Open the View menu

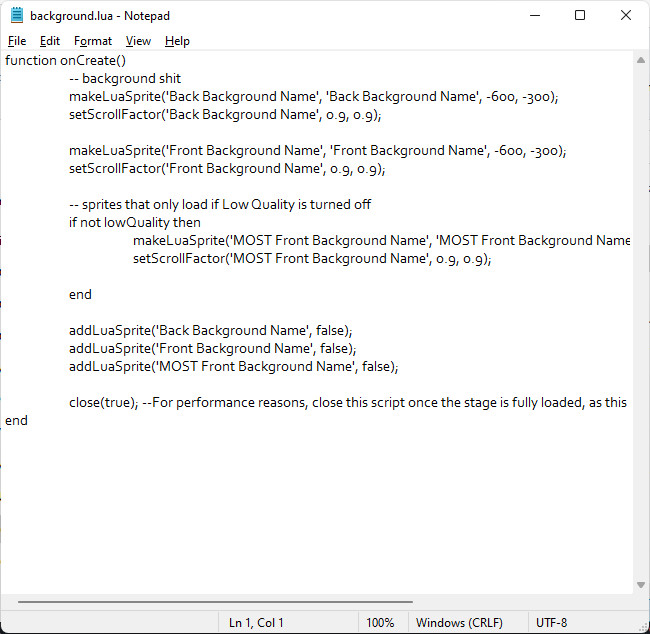pos(138,41)
